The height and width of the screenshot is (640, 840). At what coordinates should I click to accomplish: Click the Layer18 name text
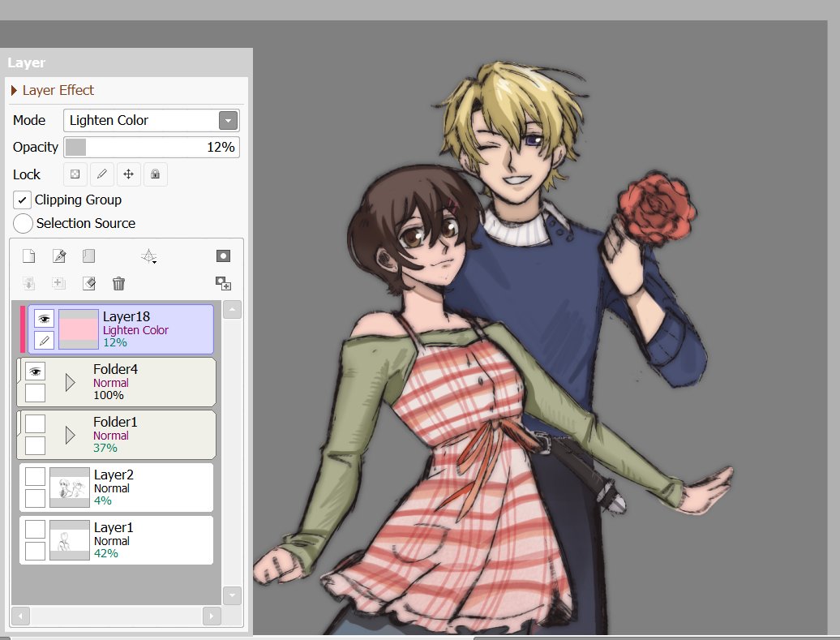[126, 316]
